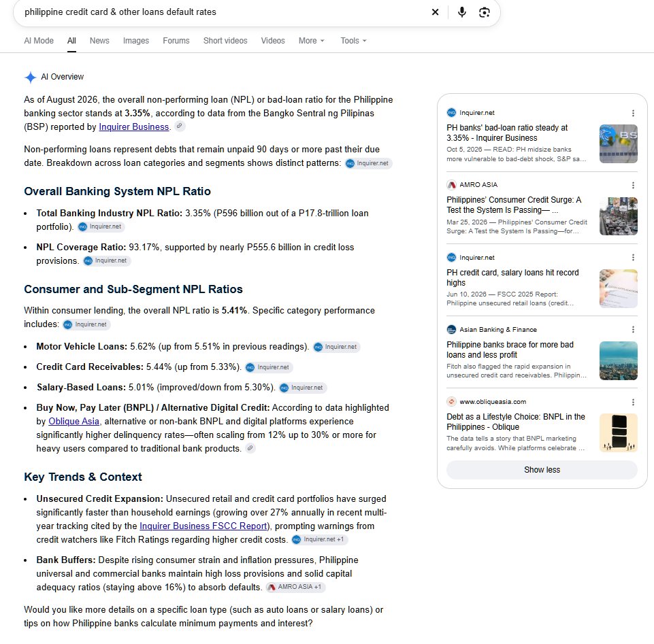Open PH banks' bad-loan ratio steady article

(507, 133)
